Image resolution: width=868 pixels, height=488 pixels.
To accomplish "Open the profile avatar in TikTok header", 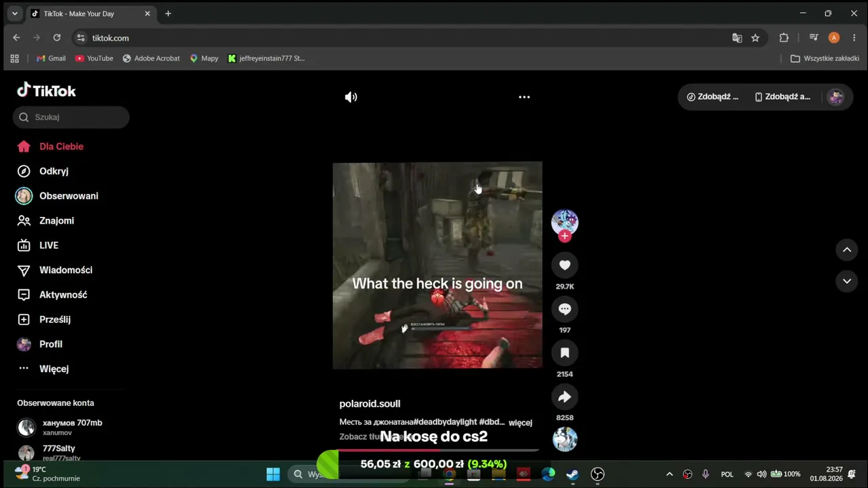I will pos(836,97).
